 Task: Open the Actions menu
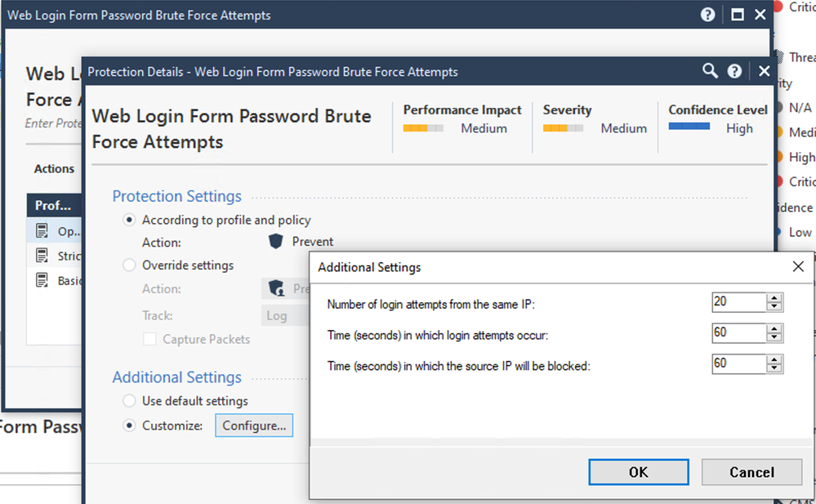pyautogui.click(x=54, y=169)
